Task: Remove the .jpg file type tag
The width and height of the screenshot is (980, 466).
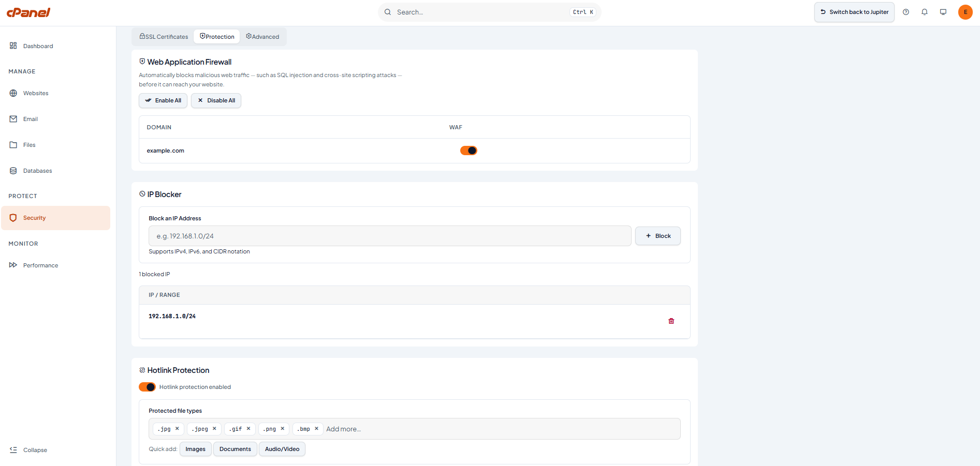Action: click(x=177, y=429)
